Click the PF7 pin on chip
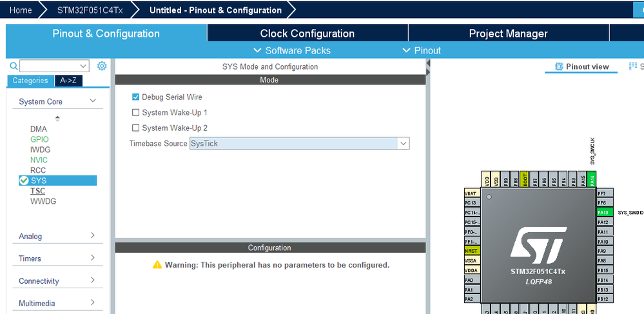This screenshot has height=314, width=644. (605, 193)
